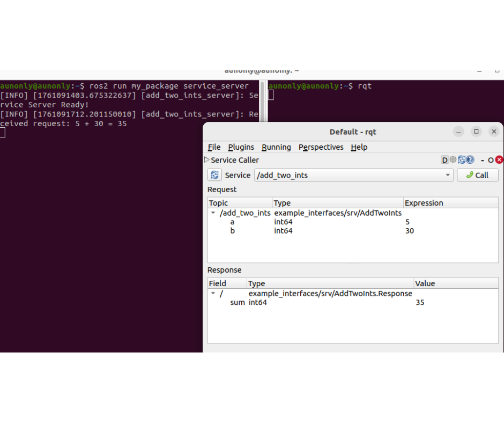Image resolution: width=504 pixels, height=423 pixels.
Task: Select the expression value 5 for field a
Action: pos(407,222)
